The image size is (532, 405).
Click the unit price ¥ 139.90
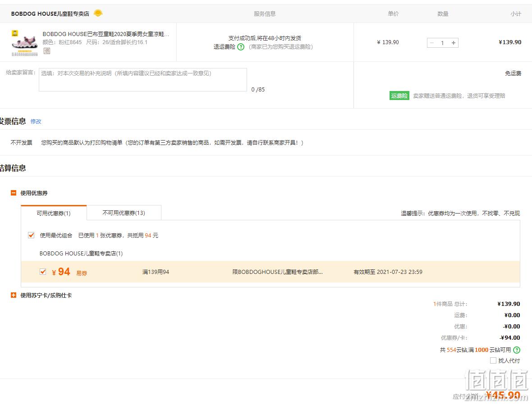click(x=388, y=42)
